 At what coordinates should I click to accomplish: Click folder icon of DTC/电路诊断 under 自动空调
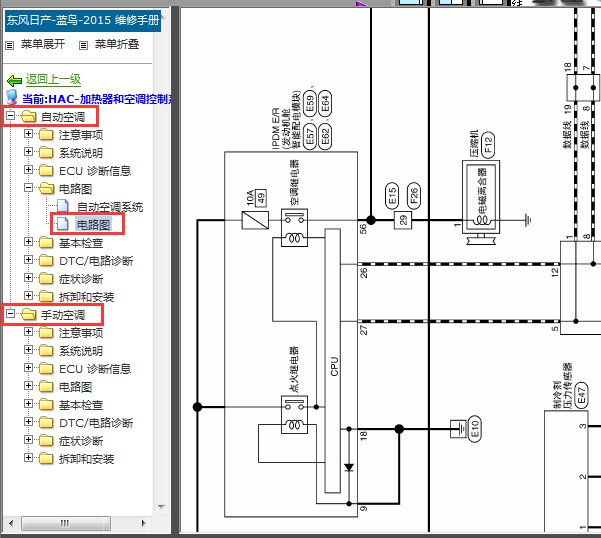pyautogui.click(x=46, y=261)
